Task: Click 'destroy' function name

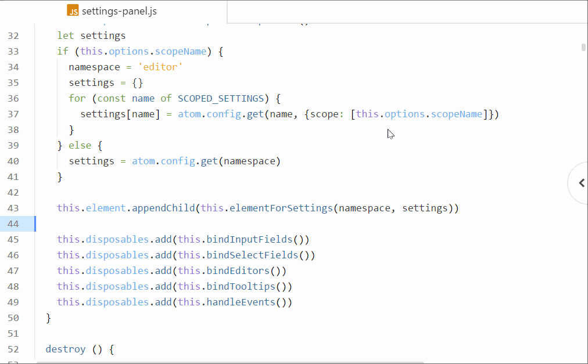Action: (66, 349)
